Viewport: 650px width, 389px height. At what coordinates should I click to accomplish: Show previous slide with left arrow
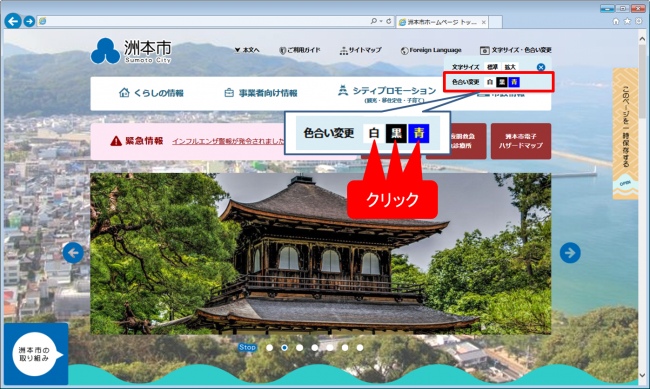coord(73,253)
